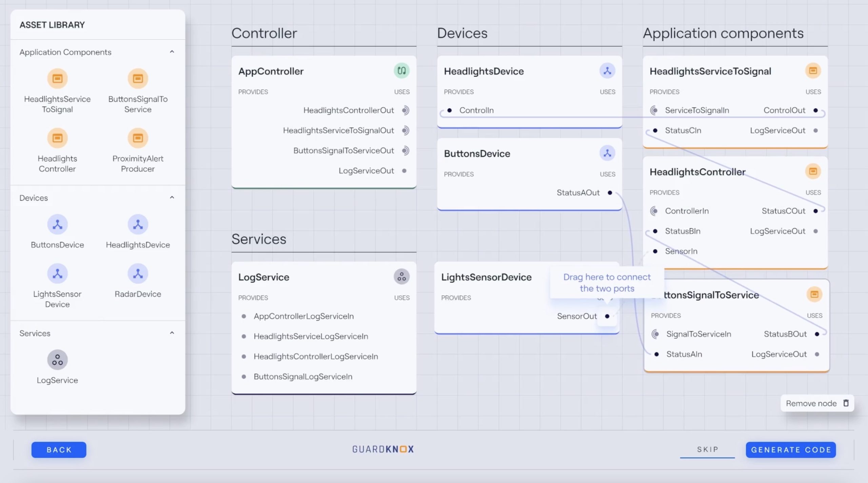Click the HeadlightsController node orange icon
Image resolution: width=868 pixels, height=483 pixels.
[813, 172]
